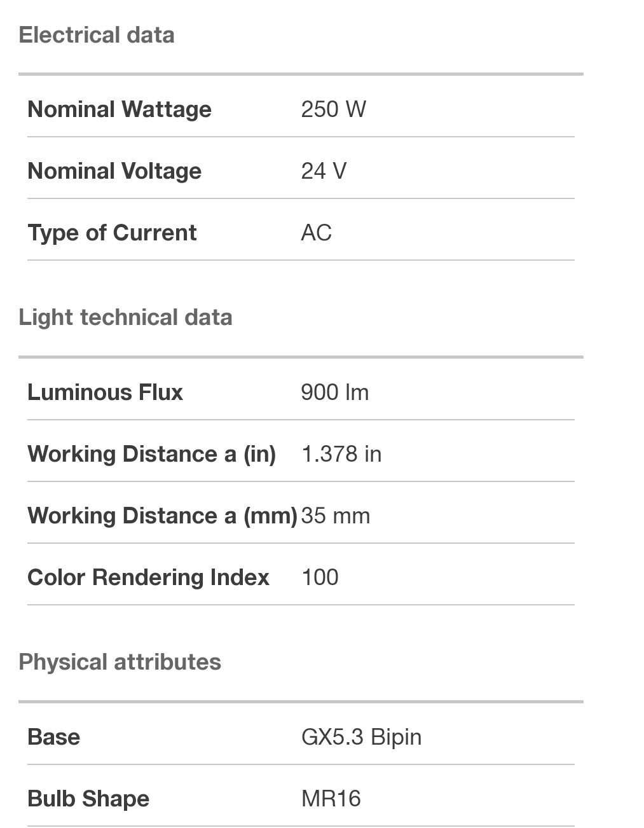Image resolution: width=644 pixels, height=828 pixels.
Task: Select the Working Distance a (mm) label
Action: point(162,516)
